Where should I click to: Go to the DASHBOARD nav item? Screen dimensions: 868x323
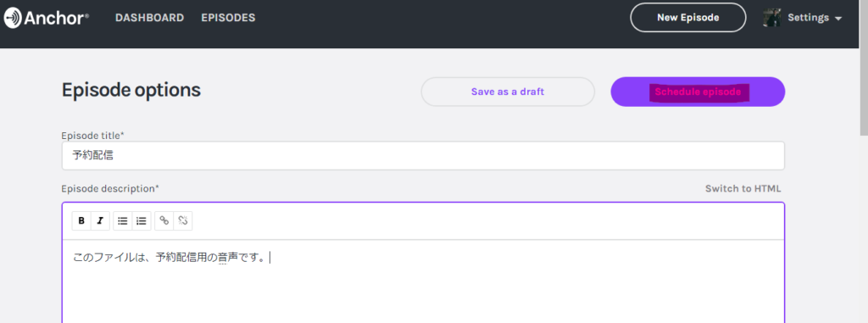149,18
